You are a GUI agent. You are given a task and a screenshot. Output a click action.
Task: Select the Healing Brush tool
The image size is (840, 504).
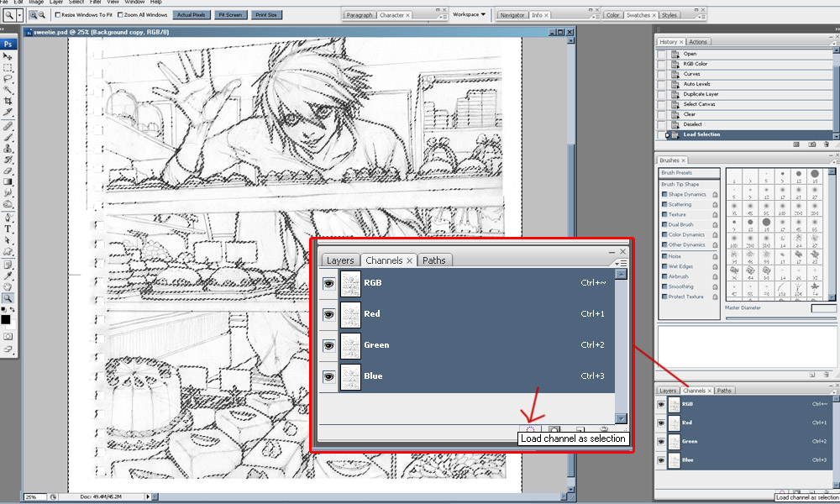pos(8,126)
